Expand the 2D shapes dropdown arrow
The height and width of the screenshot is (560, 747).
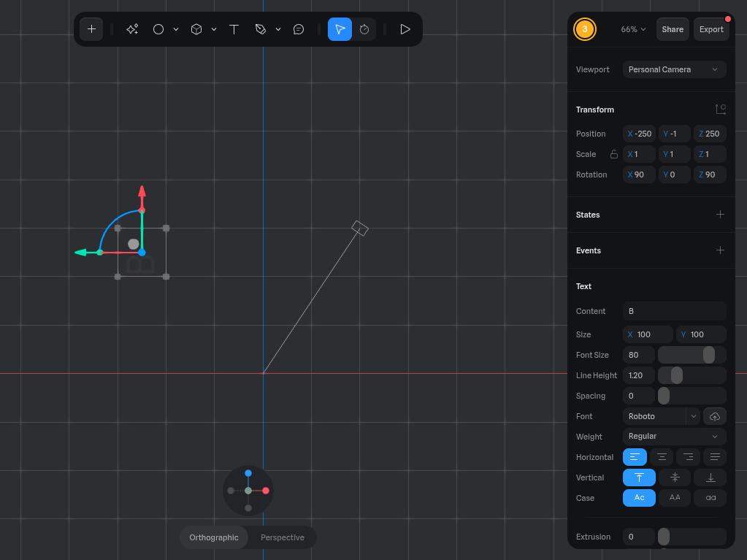[x=176, y=29]
